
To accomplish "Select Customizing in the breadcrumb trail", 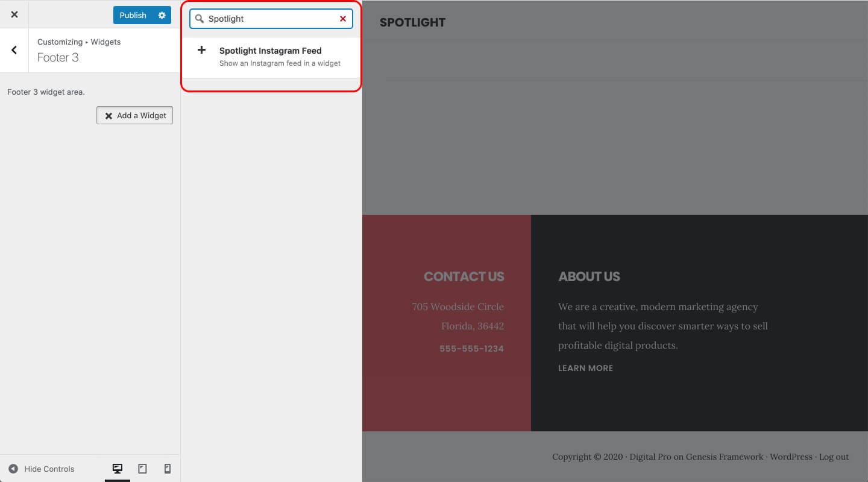I will (x=60, y=42).
